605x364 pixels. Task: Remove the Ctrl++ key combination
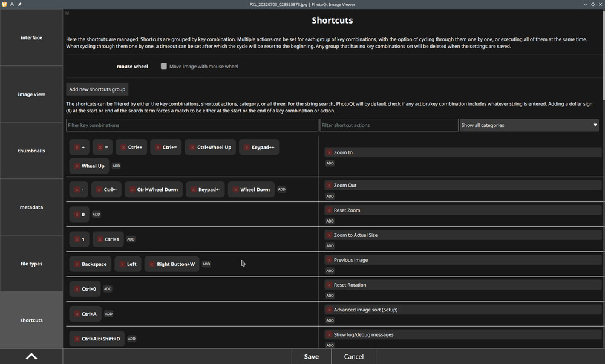click(123, 148)
